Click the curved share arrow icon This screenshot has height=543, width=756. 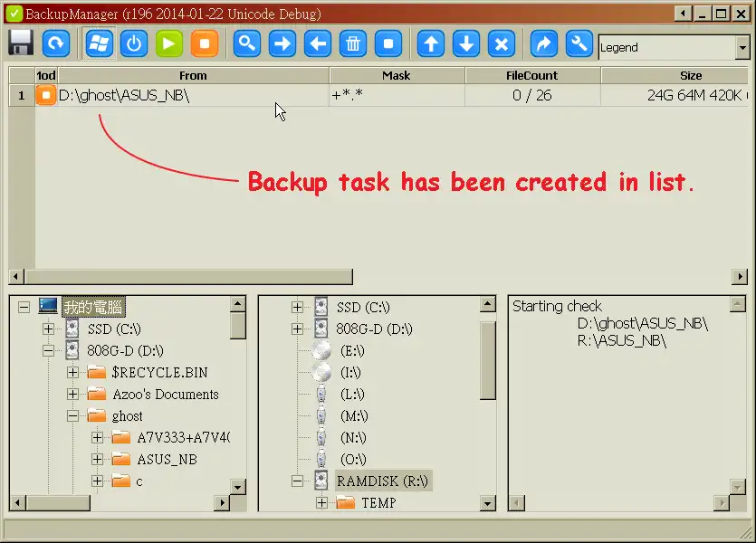click(544, 43)
